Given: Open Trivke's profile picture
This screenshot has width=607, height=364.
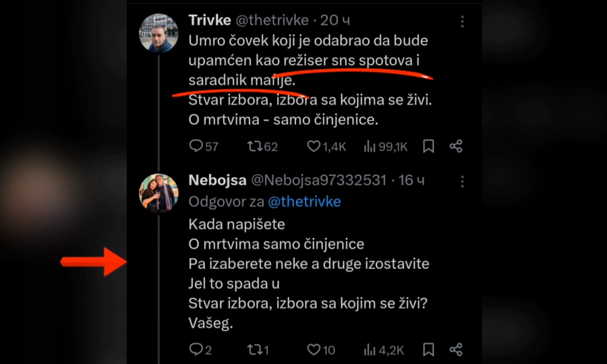Looking at the screenshot, I should pyautogui.click(x=158, y=31).
